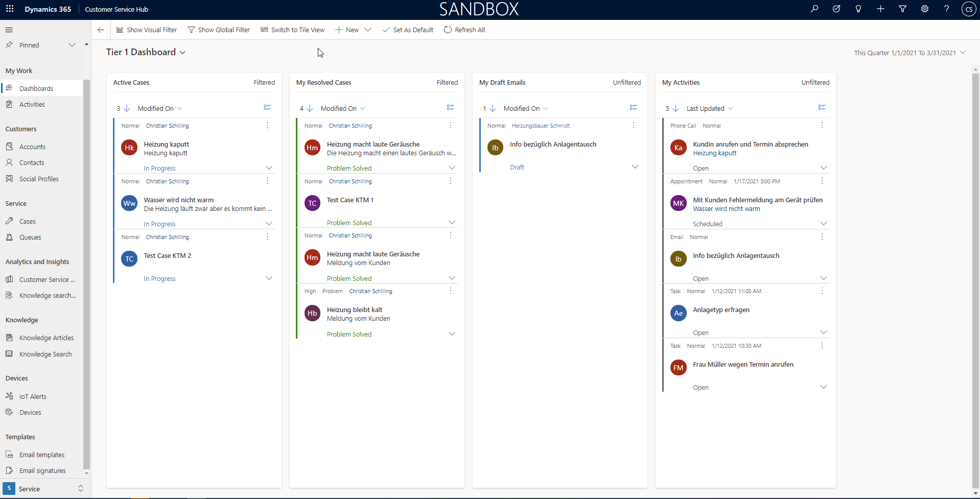Select Show Visual Filter

(147, 30)
